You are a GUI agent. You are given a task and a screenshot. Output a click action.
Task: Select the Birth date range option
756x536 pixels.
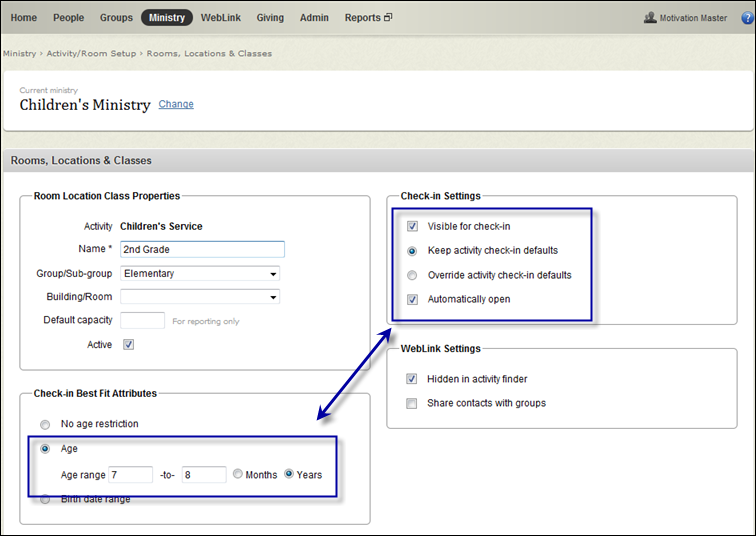point(45,499)
